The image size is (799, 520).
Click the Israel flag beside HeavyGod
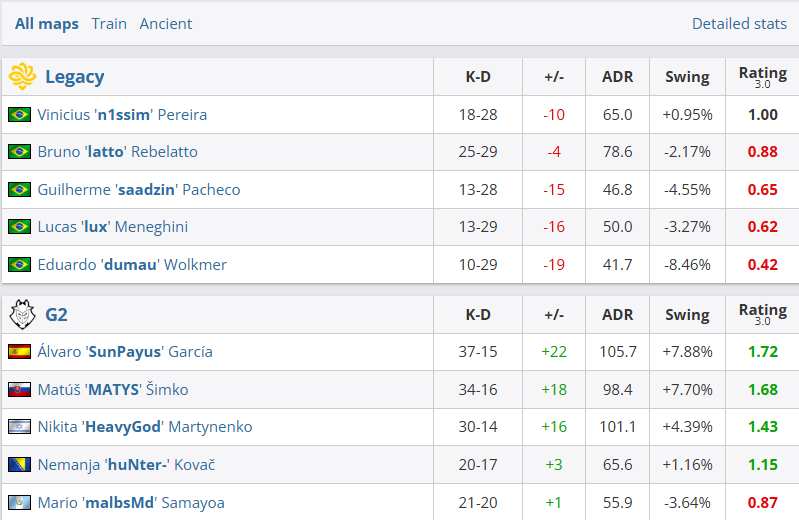pyautogui.click(x=19, y=426)
